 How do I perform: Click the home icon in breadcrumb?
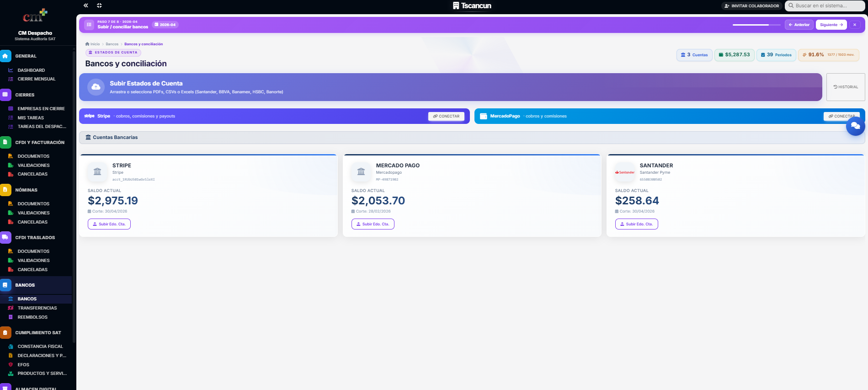tap(87, 44)
